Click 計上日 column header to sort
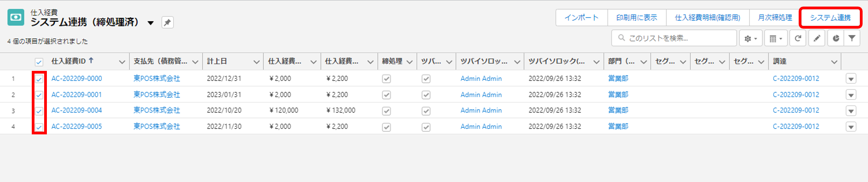Image resolution: width=868 pixels, height=182 pixels. pyautogui.click(x=217, y=61)
